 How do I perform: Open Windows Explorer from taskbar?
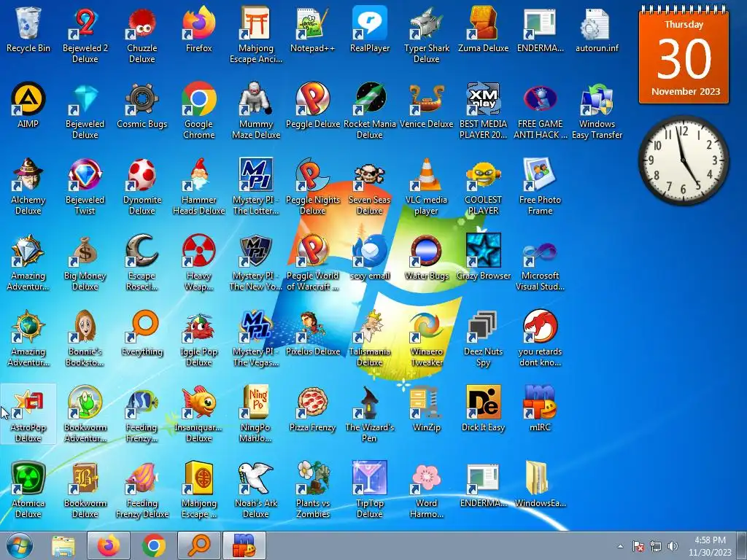pos(63,545)
